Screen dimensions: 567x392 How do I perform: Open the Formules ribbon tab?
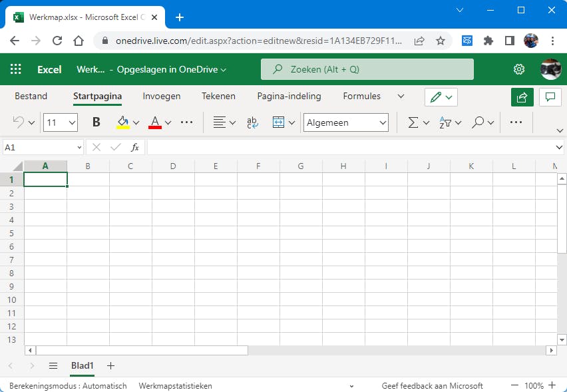click(x=361, y=96)
